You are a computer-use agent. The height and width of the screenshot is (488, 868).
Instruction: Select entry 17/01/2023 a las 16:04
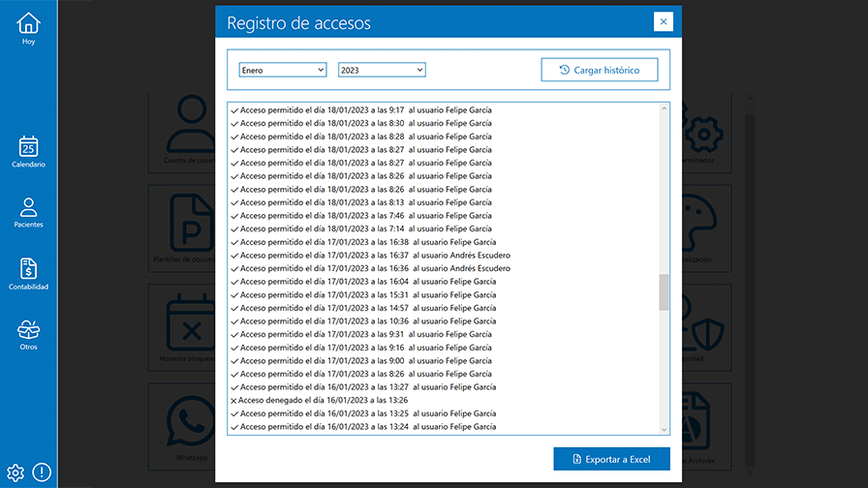click(x=363, y=282)
